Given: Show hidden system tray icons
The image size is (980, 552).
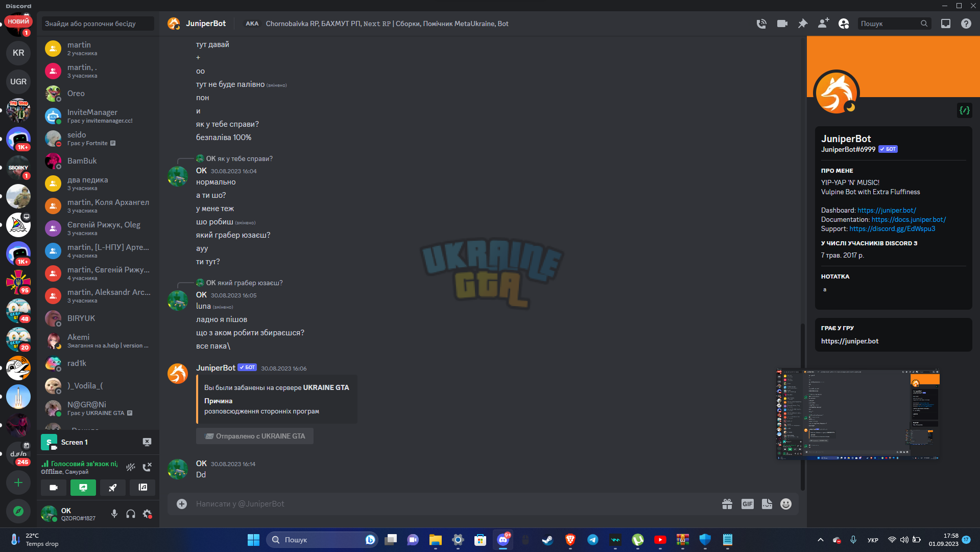Looking at the screenshot, I should point(820,540).
